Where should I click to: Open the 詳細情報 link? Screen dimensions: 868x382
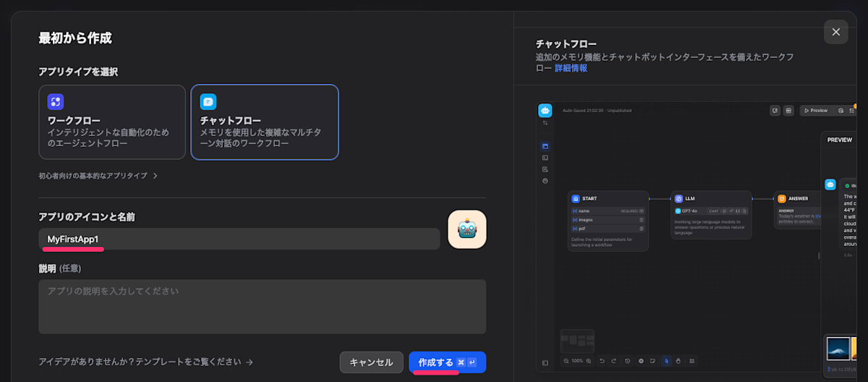(x=571, y=68)
